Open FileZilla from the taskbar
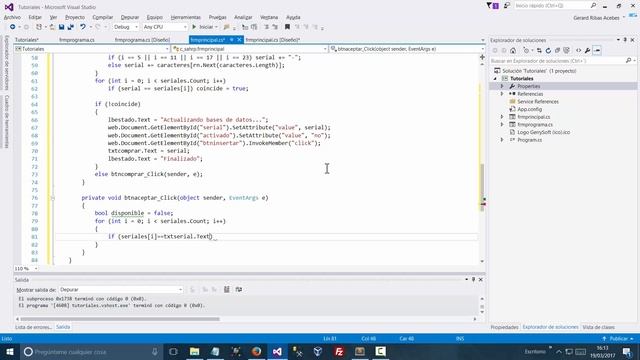Screen dimensions: 640x360 pos(339,351)
